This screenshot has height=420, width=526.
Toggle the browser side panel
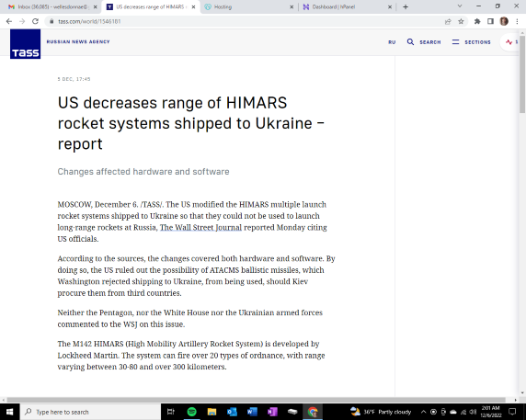click(x=490, y=21)
